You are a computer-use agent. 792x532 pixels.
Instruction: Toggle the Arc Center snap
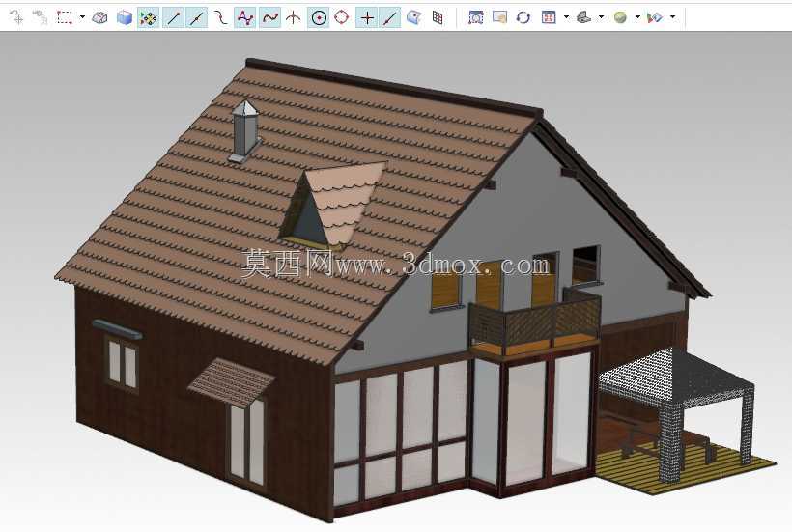click(318, 18)
